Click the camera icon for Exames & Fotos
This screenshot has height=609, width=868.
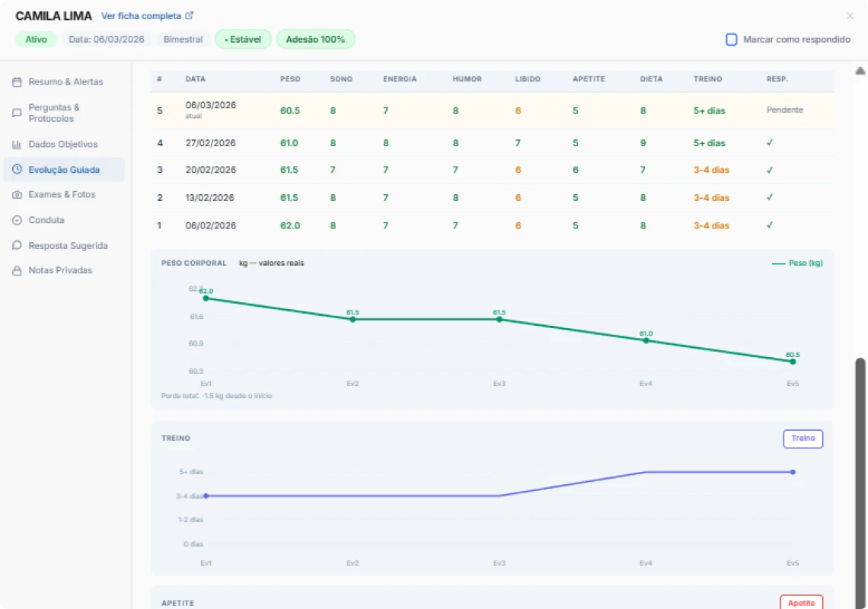[17, 195]
